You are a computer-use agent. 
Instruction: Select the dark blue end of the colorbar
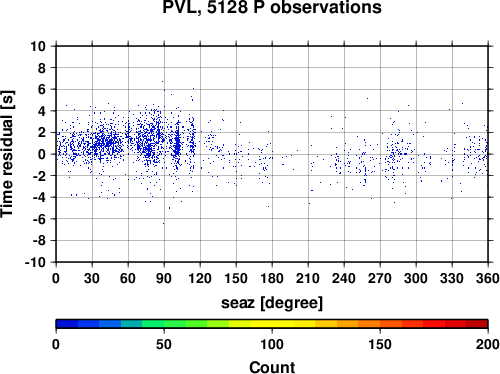pos(67,324)
